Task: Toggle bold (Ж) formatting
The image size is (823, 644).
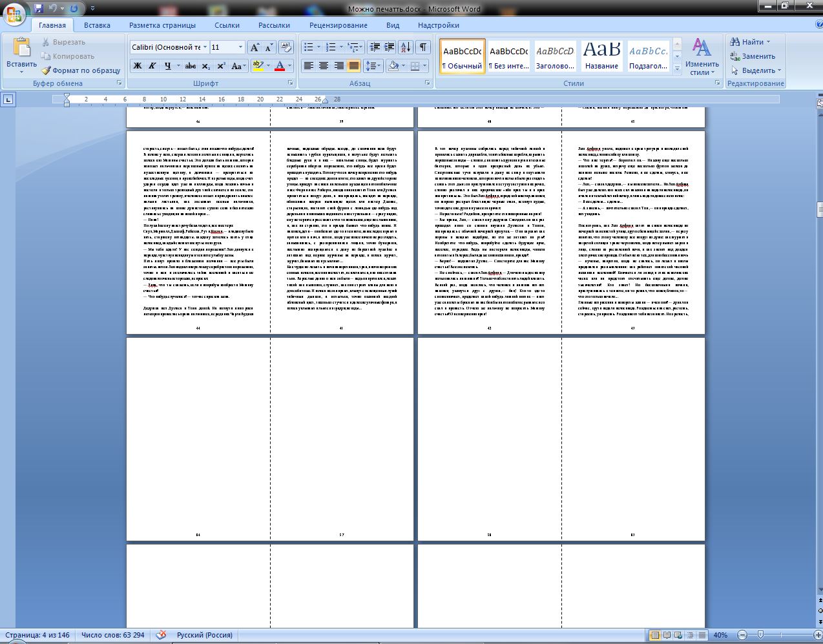Action: tap(137, 66)
